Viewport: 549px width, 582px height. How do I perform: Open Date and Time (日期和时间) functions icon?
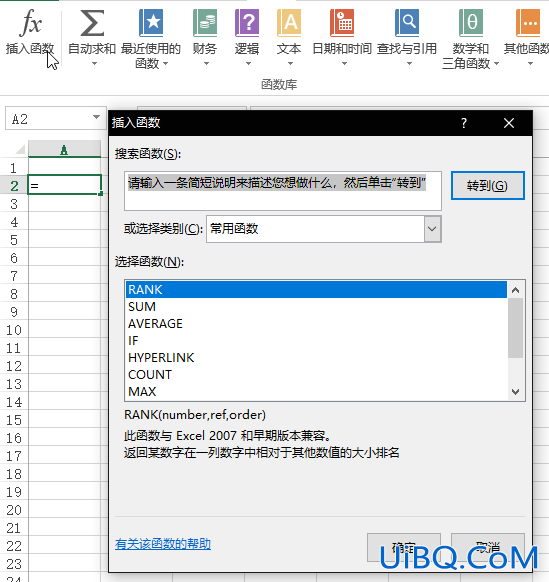coord(342,23)
